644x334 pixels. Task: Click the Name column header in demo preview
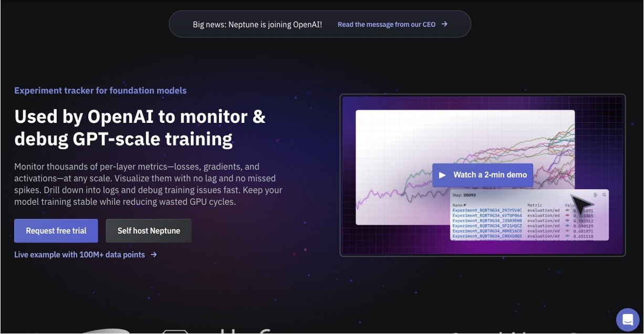pyautogui.click(x=459, y=205)
